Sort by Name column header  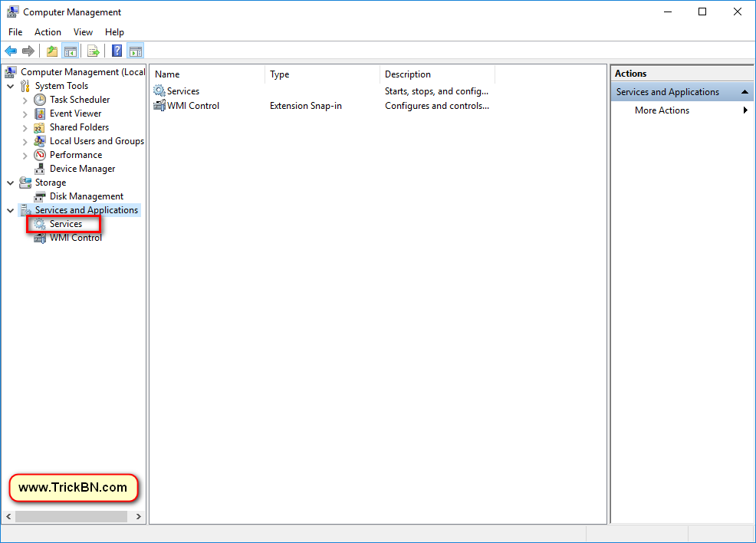[207, 74]
